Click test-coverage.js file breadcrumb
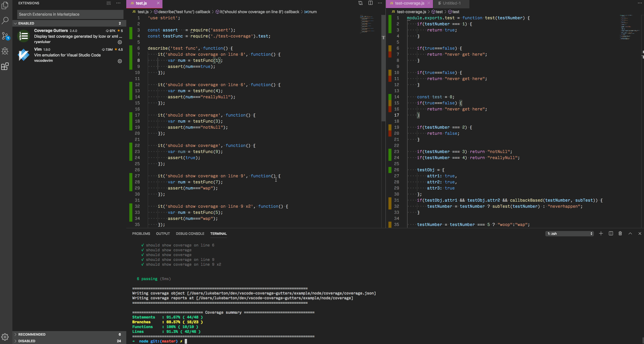This screenshot has height=344, width=644. tap(409, 12)
